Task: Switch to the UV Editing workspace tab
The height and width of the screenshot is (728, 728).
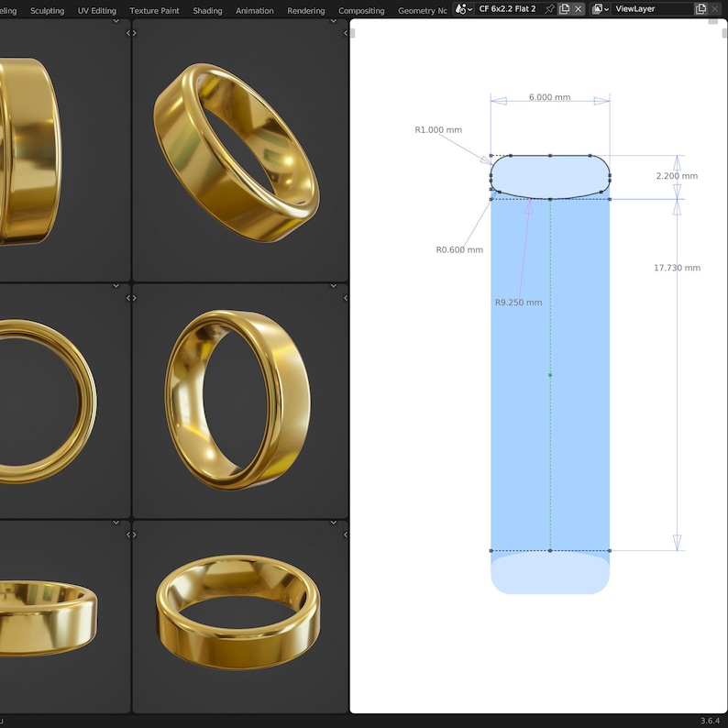Action: 96,10
